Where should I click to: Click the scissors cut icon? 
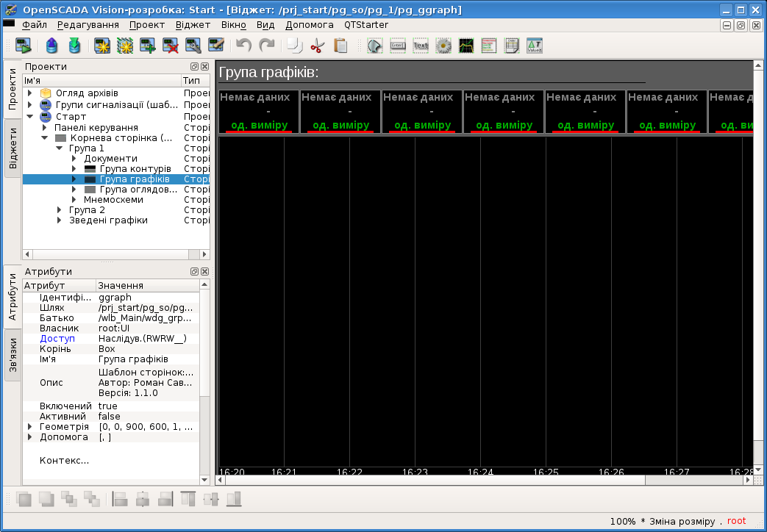(318, 46)
